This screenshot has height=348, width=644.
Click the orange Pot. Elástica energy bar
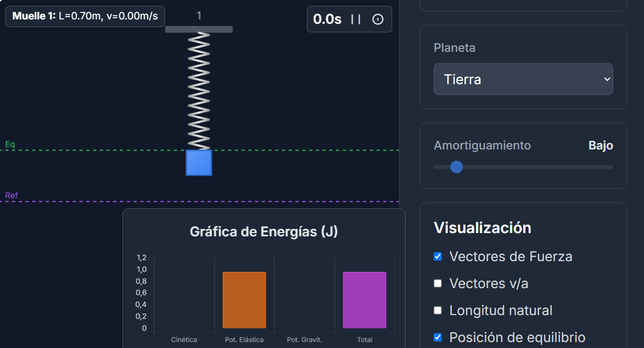[x=244, y=300]
